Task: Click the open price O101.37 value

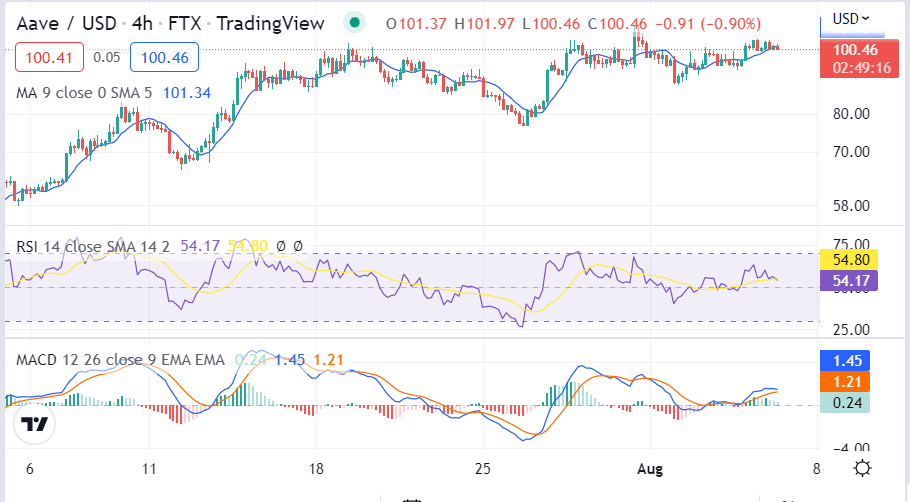Action: 416,24
